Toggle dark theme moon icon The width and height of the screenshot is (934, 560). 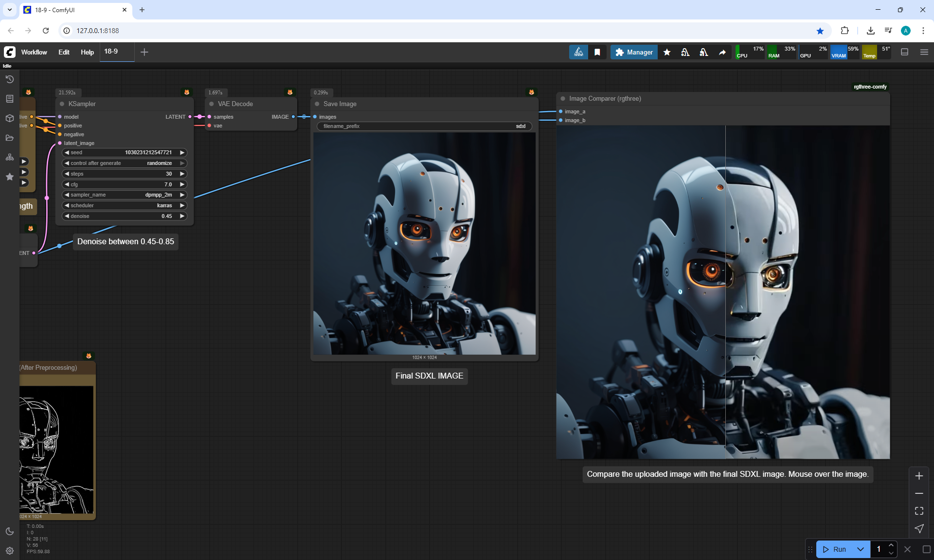pos(9,531)
